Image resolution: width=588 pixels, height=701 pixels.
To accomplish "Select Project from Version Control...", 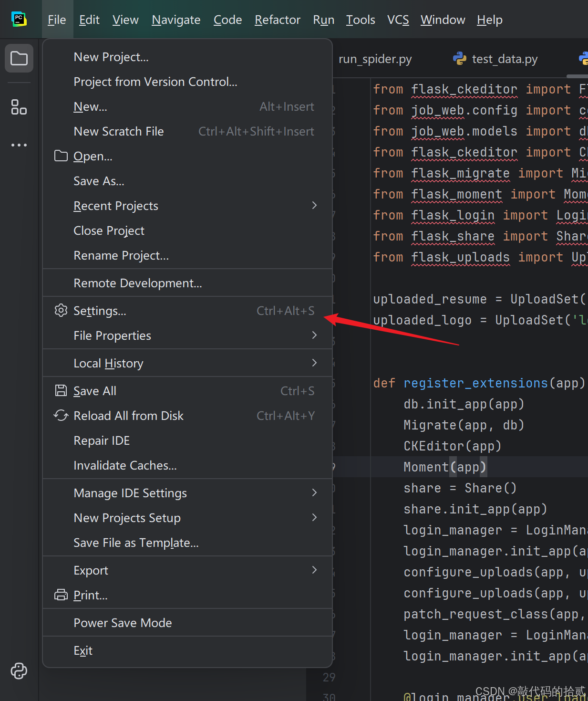I will point(187,82).
